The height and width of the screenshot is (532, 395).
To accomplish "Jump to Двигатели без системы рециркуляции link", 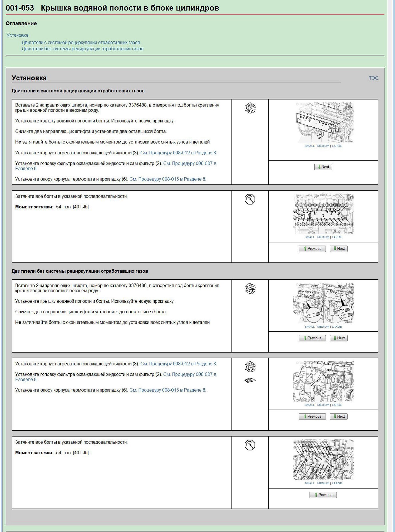I will (x=82, y=49).
